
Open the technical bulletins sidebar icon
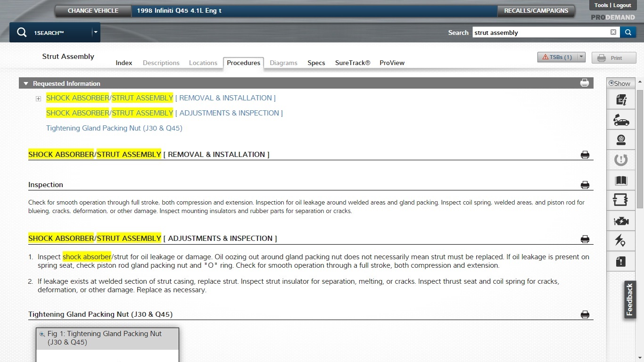[621, 99]
